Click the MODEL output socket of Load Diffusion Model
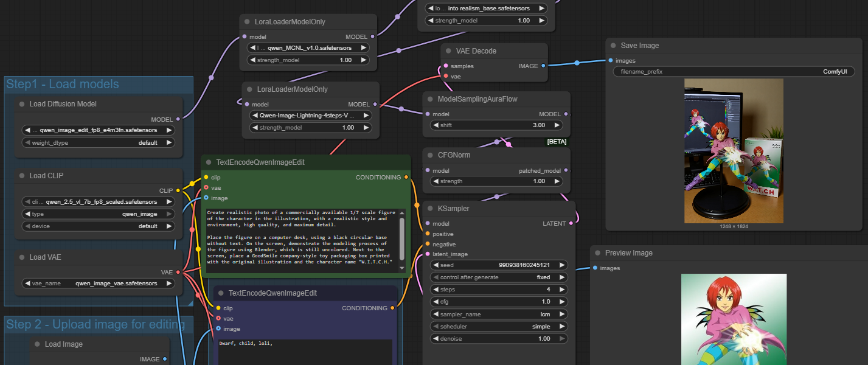Screen dimensions: 868x365 click(178, 120)
